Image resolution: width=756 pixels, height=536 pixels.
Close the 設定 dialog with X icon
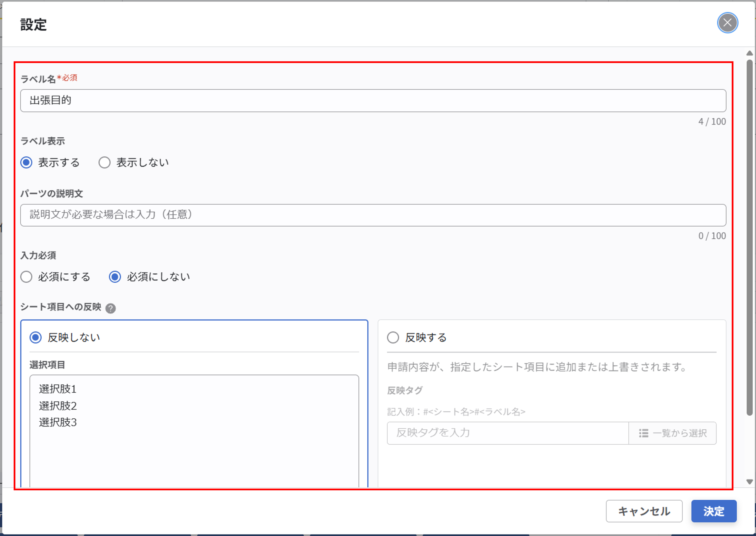pos(727,23)
